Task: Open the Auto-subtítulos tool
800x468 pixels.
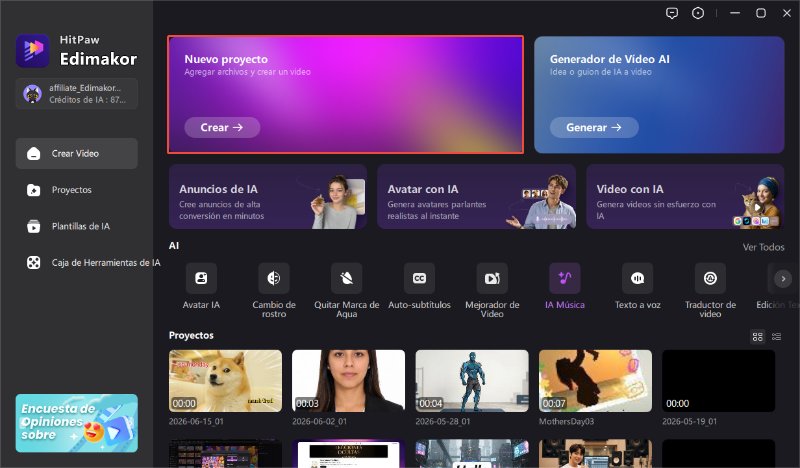Action: [419, 278]
